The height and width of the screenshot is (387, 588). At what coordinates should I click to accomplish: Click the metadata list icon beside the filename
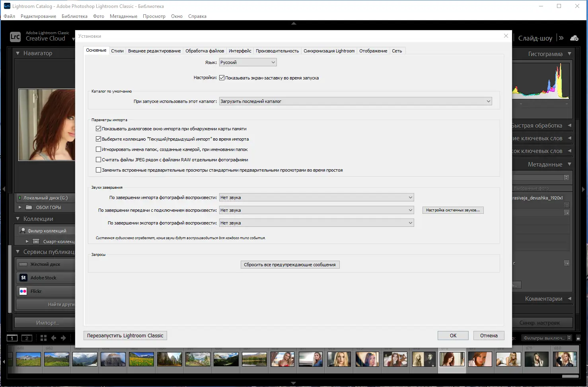tap(567, 205)
